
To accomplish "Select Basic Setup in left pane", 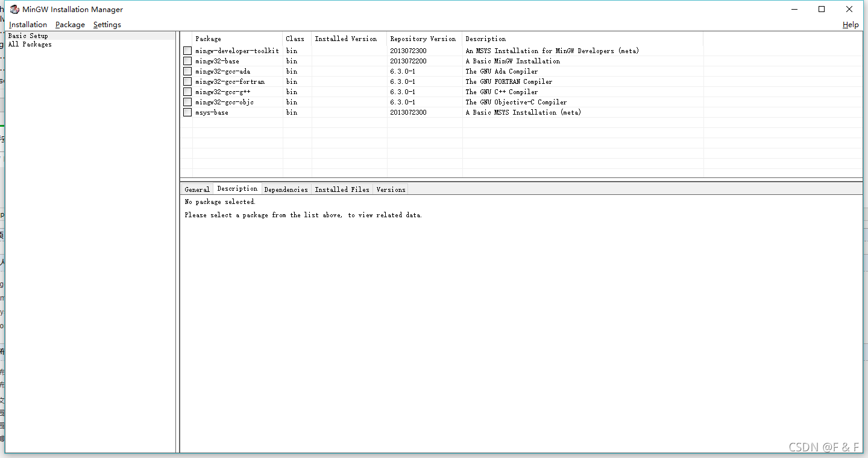I will [28, 36].
